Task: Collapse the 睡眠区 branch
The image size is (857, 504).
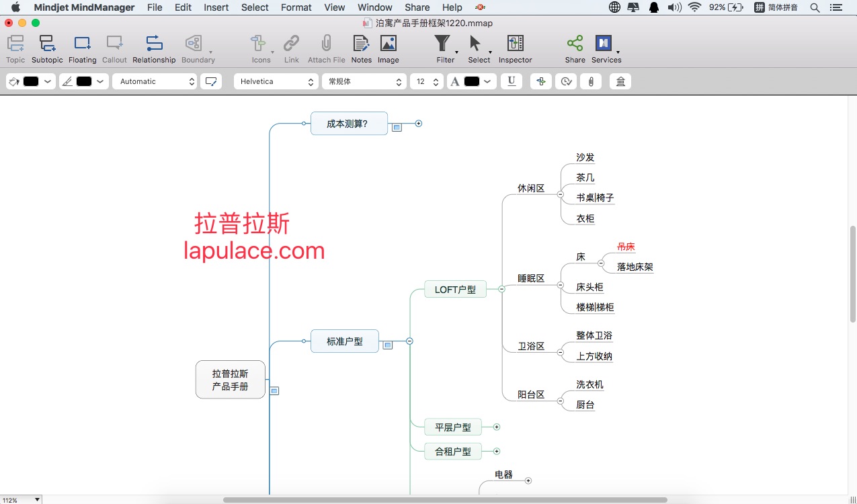Action: [560, 284]
